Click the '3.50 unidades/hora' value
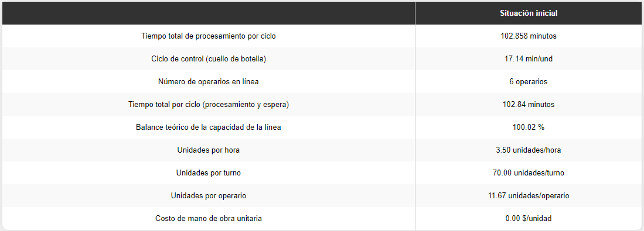This screenshot has height=231, width=644. tap(528, 150)
